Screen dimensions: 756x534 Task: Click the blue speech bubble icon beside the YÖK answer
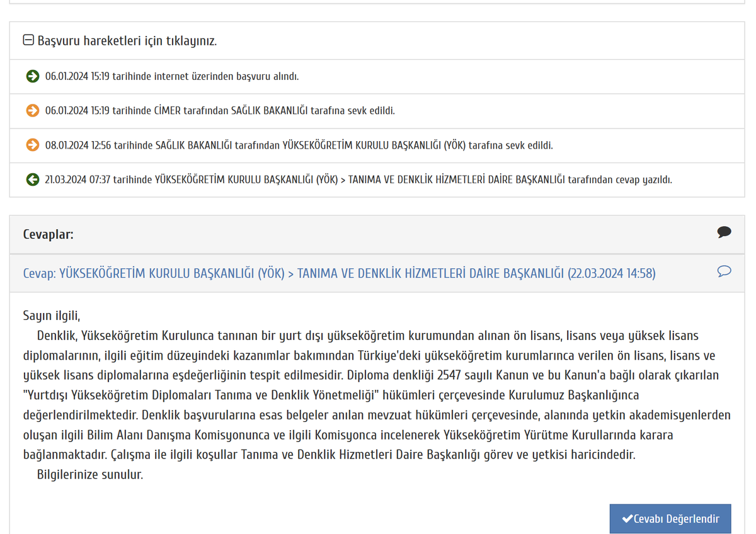(x=724, y=271)
